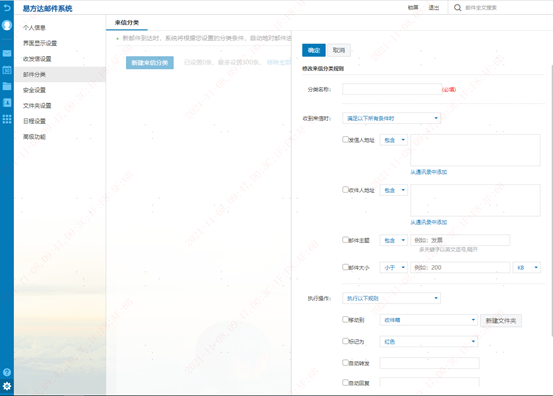Open the 满足以下所有条件时 condition dropdown

coord(391,118)
